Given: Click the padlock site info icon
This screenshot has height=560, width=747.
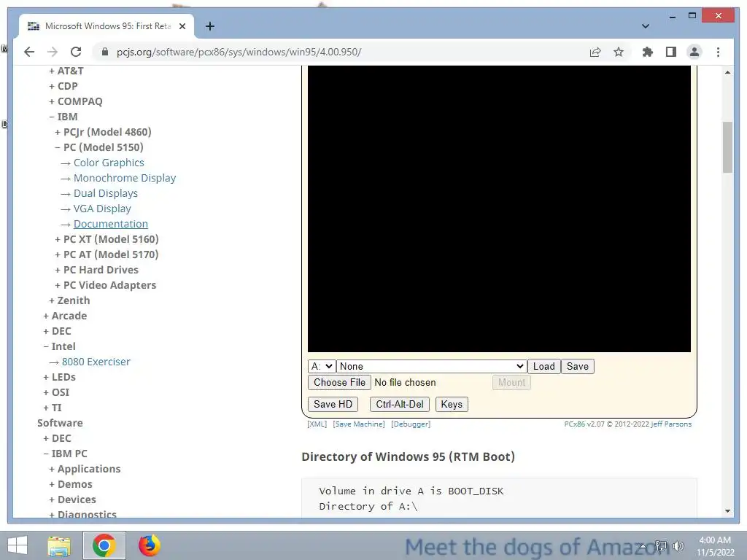Looking at the screenshot, I should [x=105, y=52].
